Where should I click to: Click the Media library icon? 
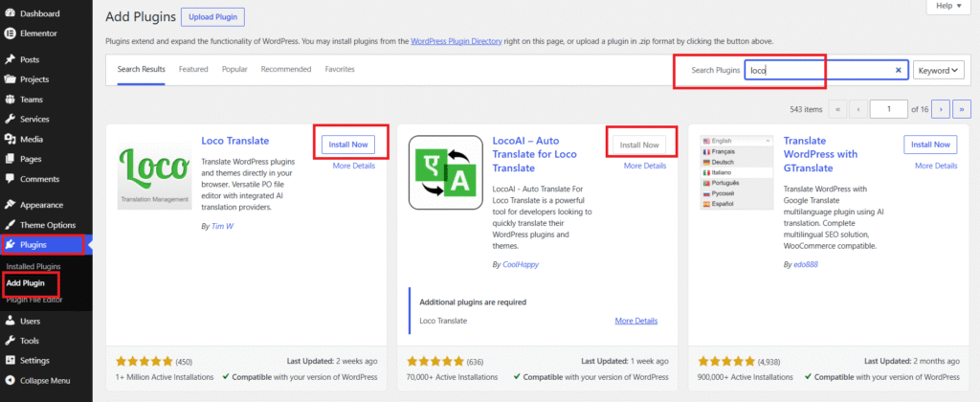pyautogui.click(x=10, y=139)
